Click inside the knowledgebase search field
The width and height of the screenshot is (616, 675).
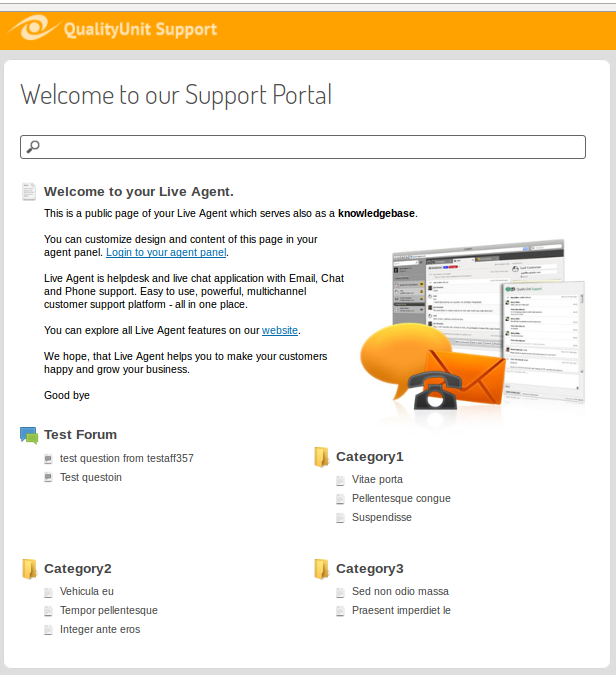click(x=310, y=147)
